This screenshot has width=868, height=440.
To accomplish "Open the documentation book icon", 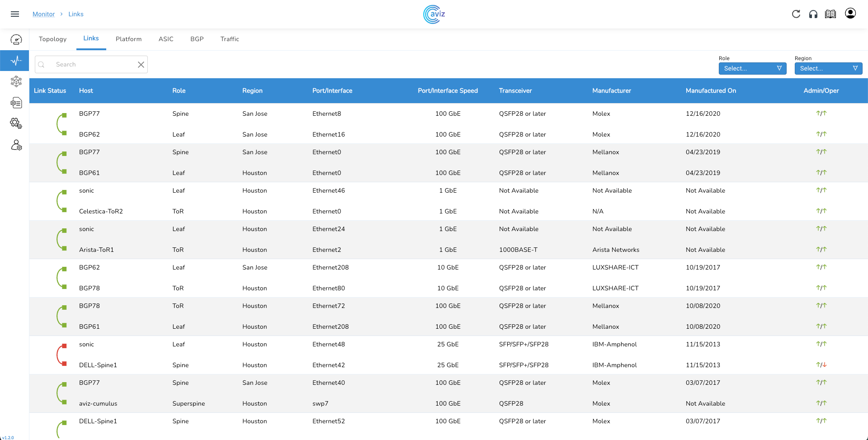I will pyautogui.click(x=830, y=14).
